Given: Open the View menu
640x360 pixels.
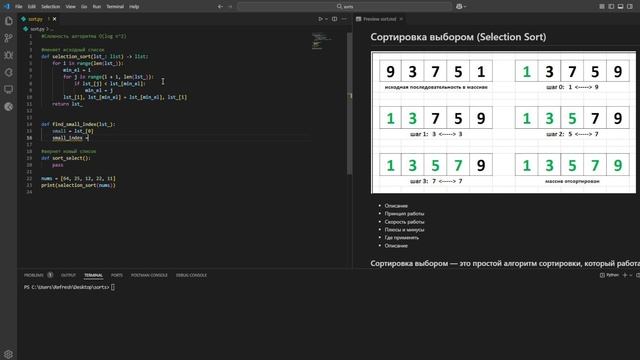Looking at the screenshot, I should tap(71, 7).
